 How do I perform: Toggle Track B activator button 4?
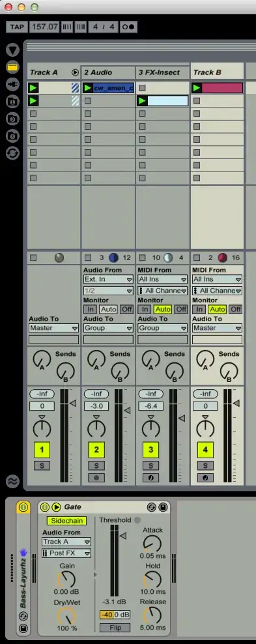(x=205, y=450)
